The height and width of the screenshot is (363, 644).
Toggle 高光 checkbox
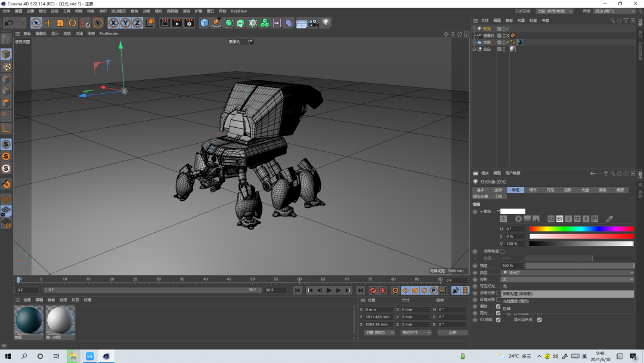click(x=498, y=313)
